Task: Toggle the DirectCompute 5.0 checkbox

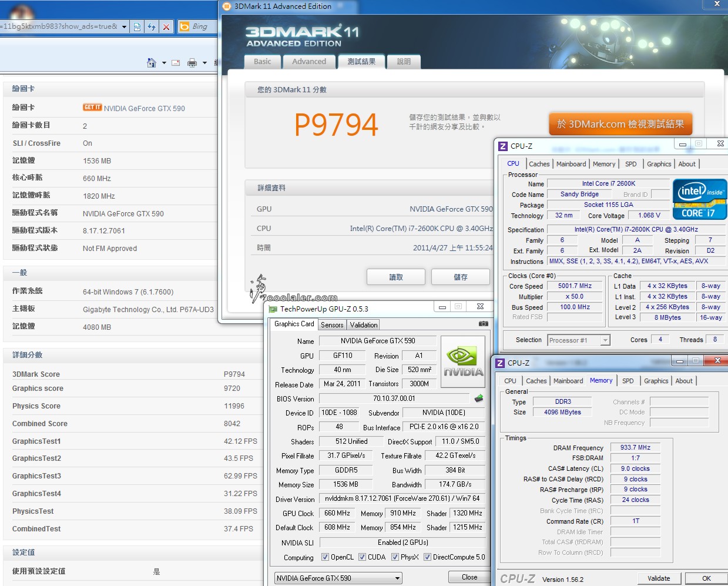Action: coord(427,557)
